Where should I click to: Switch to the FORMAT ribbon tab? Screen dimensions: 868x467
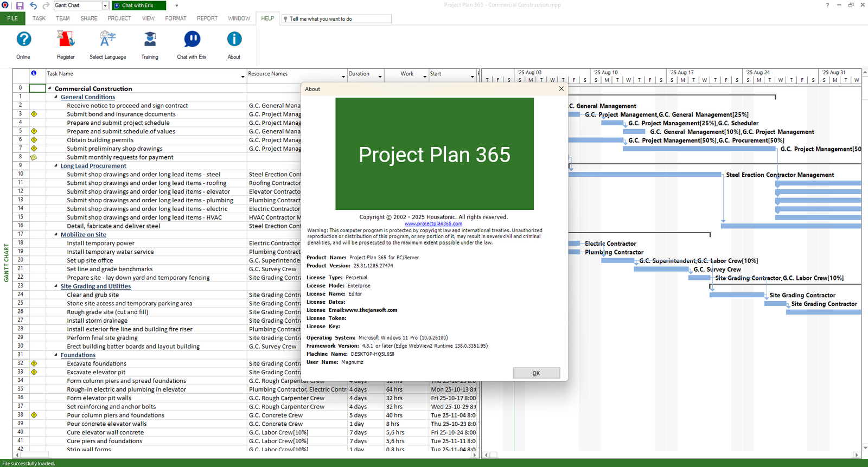[x=176, y=18]
